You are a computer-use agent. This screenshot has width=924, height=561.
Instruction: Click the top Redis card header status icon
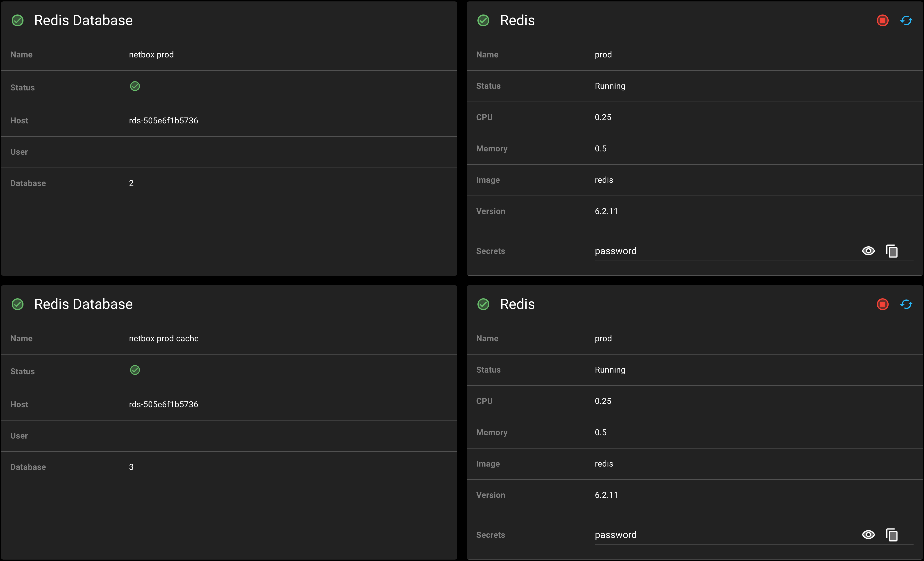pyautogui.click(x=483, y=20)
